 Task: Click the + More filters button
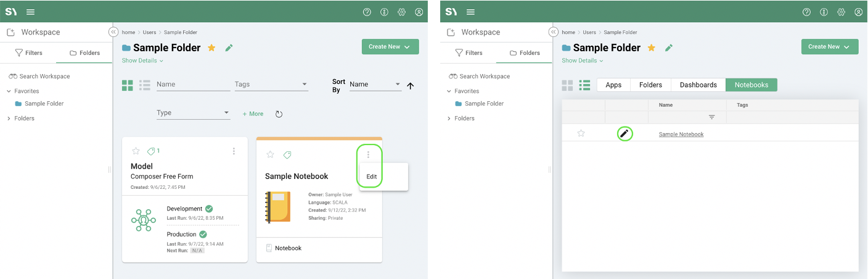pos(253,114)
